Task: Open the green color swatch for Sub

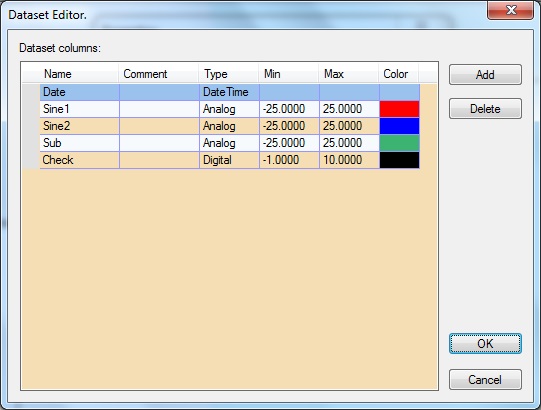Action: click(x=400, y=143)
